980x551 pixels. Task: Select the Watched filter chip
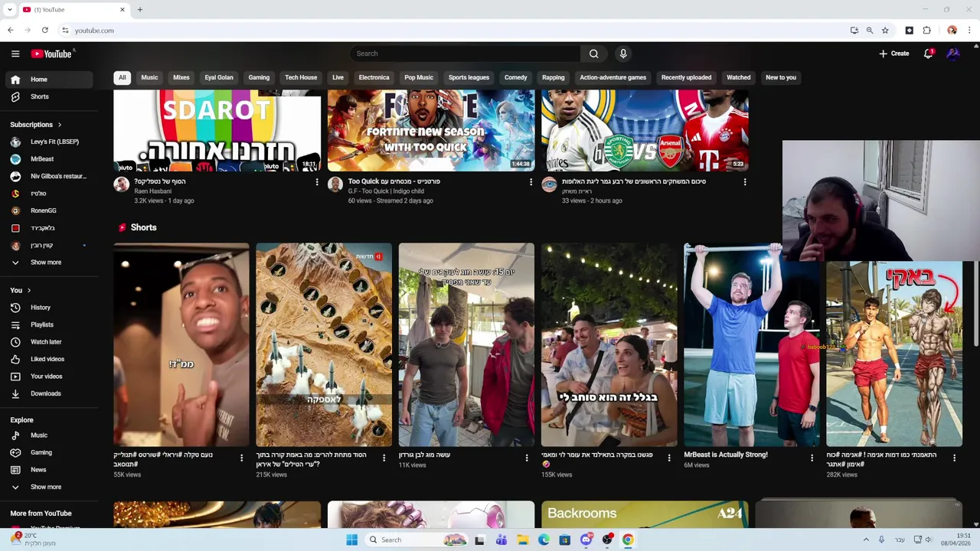click(738, 77)
